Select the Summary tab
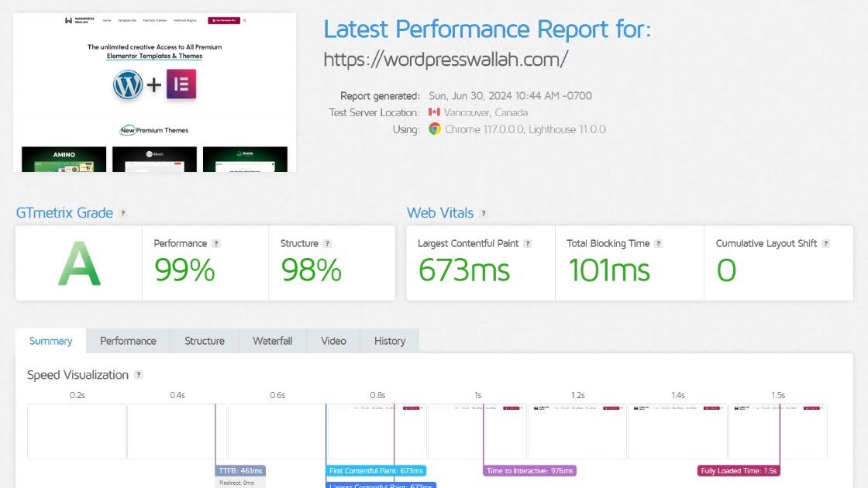 pyautogui.click(x=51, y=341)
